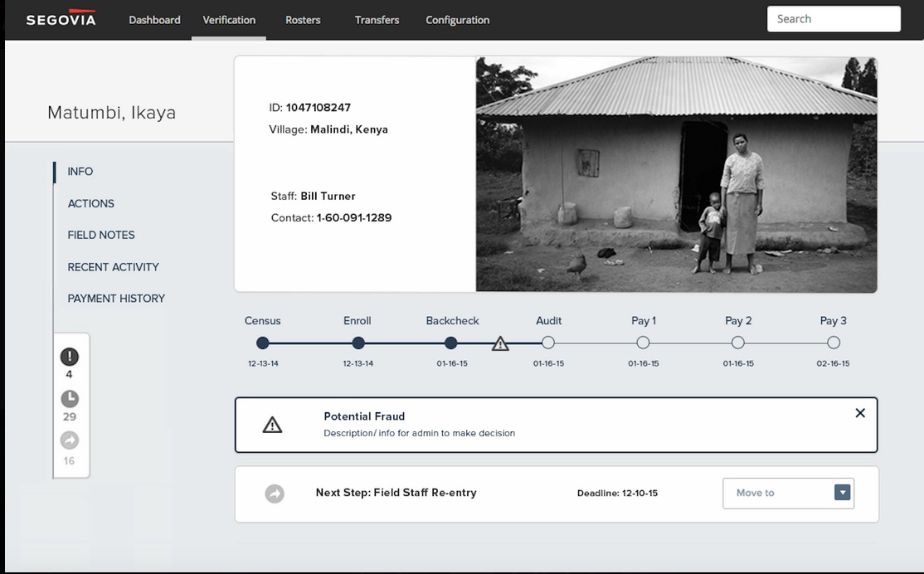Image resolution: width=924 pixels, height=574 pixels.
Task: Switch to the Rosters tab
Action: tap(303, 20)
